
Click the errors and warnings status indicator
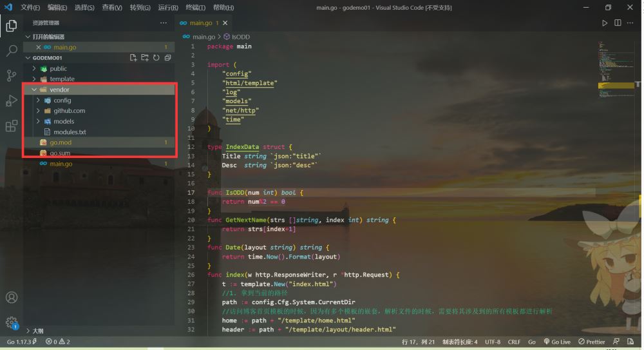[x=57, y=342]
